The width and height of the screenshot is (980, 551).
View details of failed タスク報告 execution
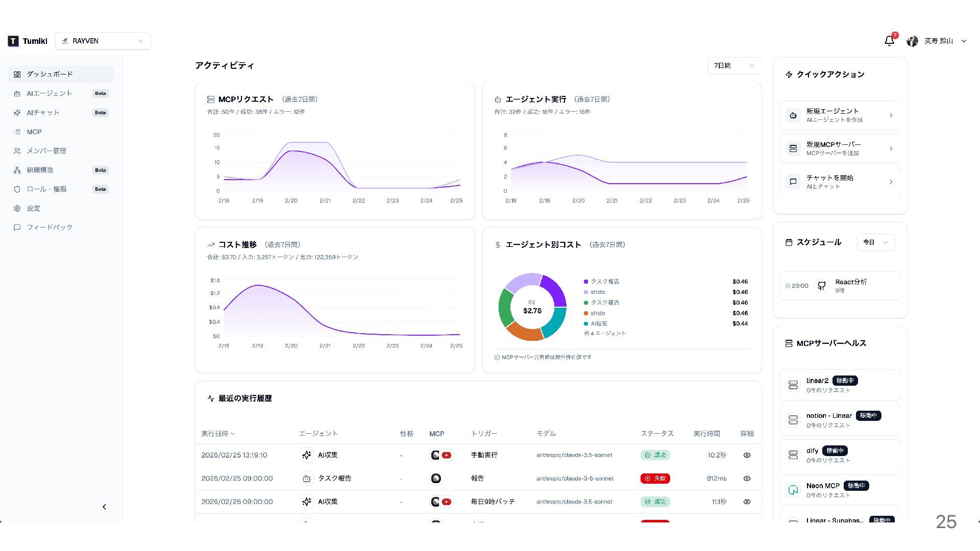click(747, 479)
